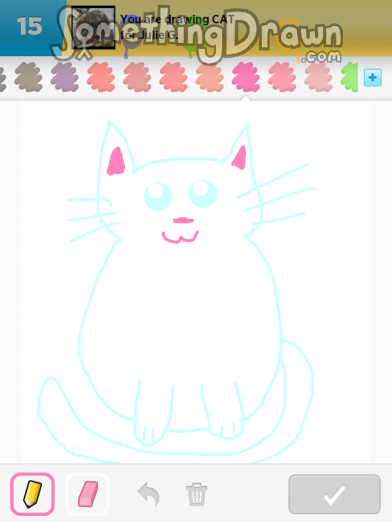The height and width of the screenshot is (522, 392).
Task: Choose the salmon swatch next to lavender
Action: click(x=101, y=77)
